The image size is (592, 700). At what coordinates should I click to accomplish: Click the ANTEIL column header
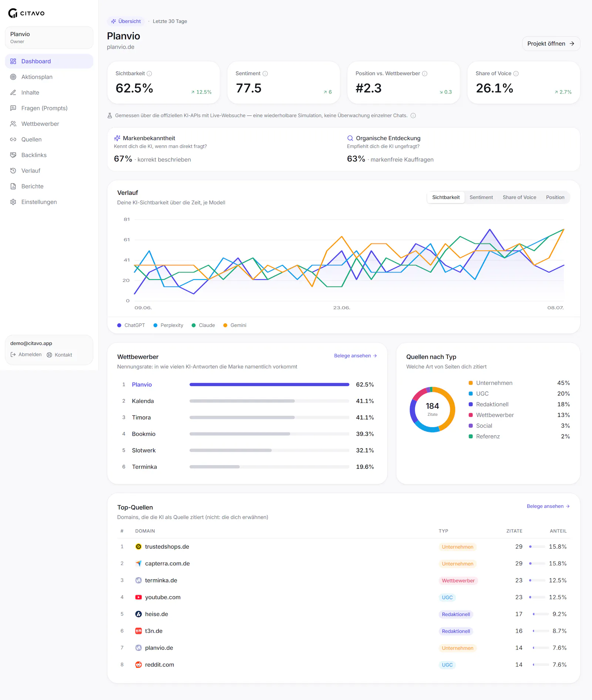click(558, 531)
